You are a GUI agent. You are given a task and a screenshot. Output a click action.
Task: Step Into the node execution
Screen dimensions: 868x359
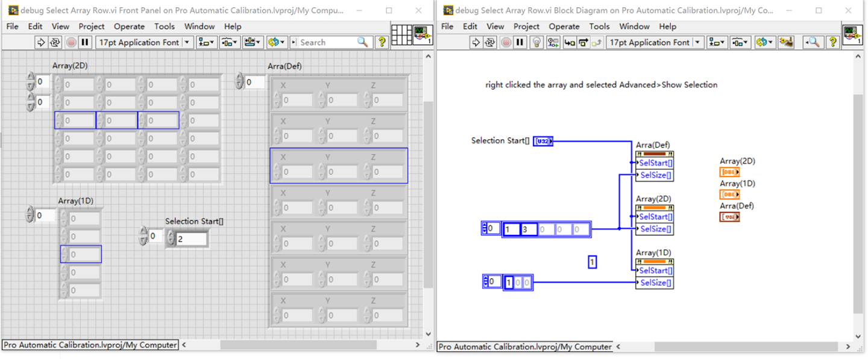pos(570,42)
